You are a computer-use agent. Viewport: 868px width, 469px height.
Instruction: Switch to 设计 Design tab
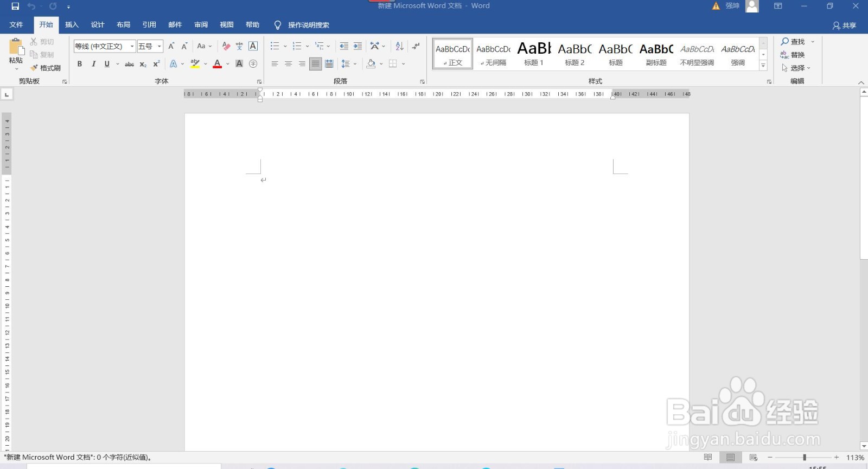[98, 25]
